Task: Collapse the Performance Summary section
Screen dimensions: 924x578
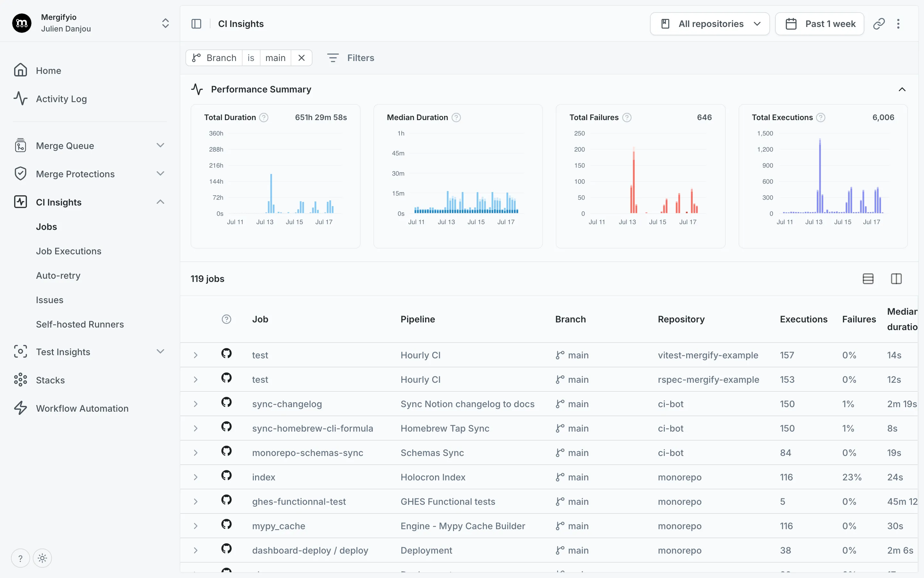Action: (902, 89)
